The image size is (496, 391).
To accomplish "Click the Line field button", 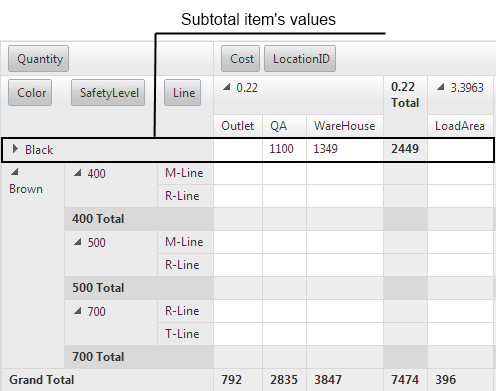I will click(182, 93).
